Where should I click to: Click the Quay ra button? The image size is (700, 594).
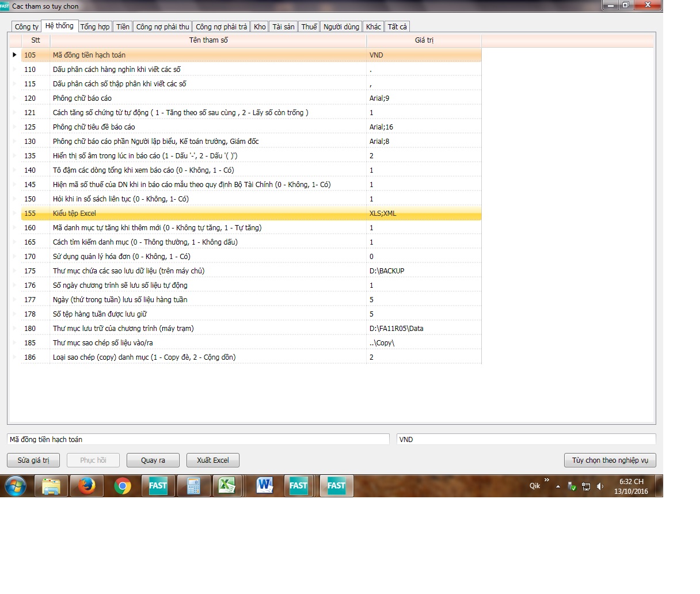tap(153, 460)
